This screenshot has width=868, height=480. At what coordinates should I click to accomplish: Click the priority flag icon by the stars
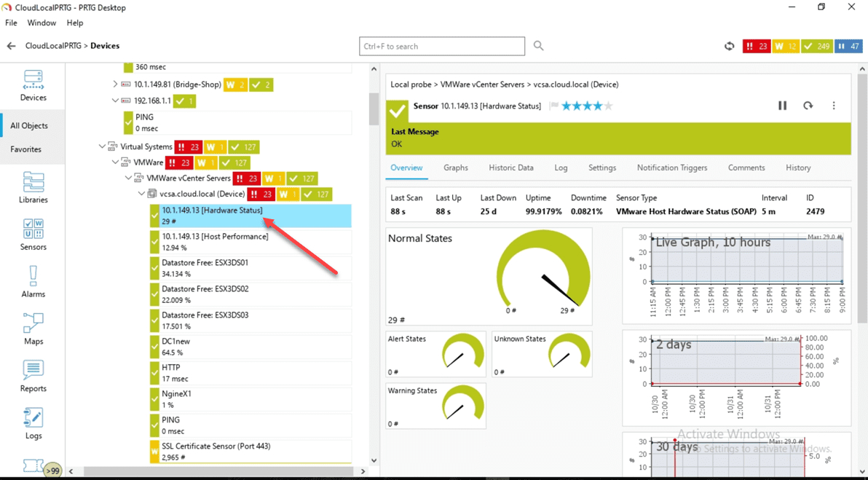[x=553, y=106]
